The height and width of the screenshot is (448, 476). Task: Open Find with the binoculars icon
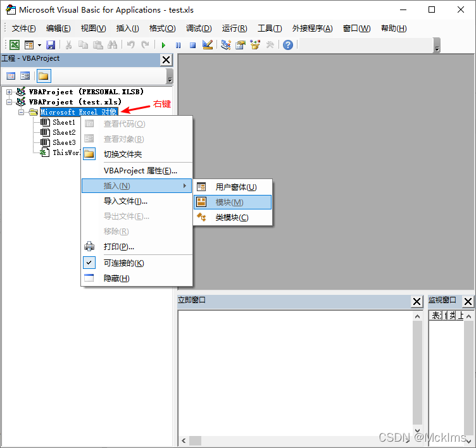pyautogui.click(x=112, y=45)
